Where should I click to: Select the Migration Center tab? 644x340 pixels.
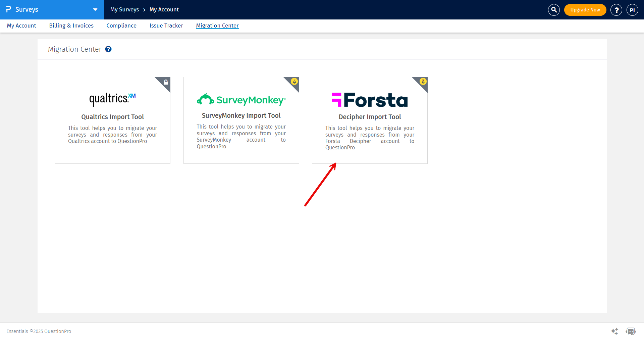click(x=217, y=26)
